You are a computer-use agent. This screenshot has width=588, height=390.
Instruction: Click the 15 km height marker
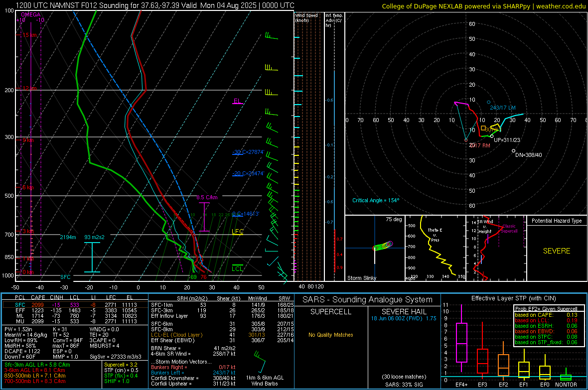[x=29, y=35]
